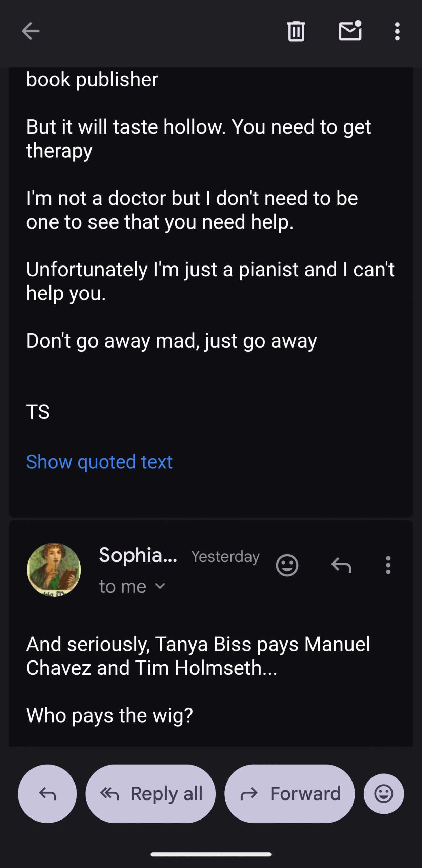Tap the "Who pays the wig?" text
The width and height of the screenshot is (422, 868).
pyautogui.click(x=109, y=715)
